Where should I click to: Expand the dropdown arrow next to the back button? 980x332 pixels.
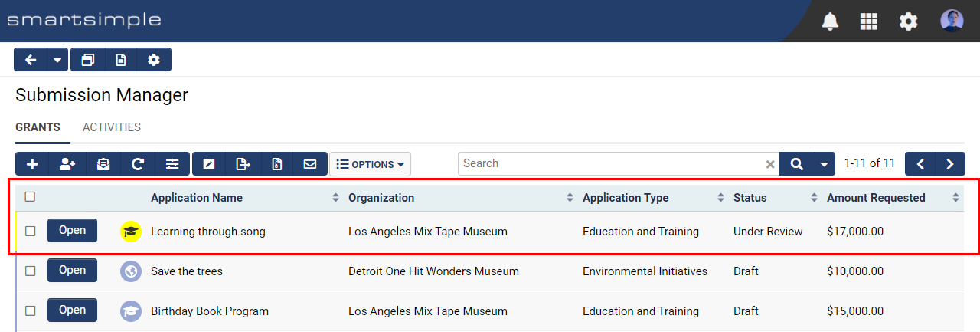(x=57, y=60)
